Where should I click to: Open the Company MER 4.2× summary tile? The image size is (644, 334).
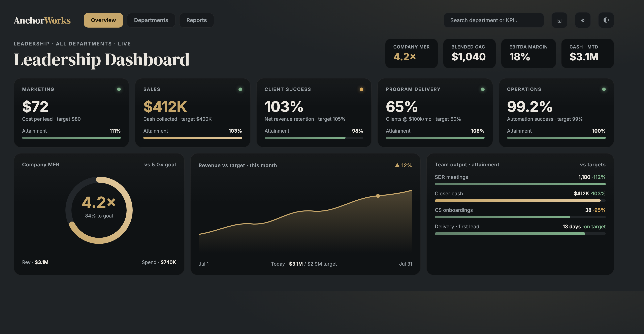[x=411, y=54]
